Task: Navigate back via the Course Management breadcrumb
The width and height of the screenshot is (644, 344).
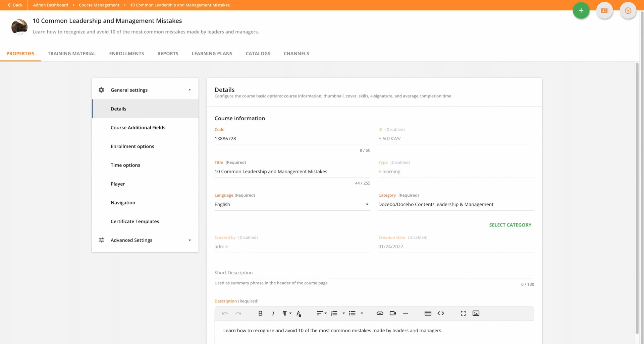Action: point(99,5)
